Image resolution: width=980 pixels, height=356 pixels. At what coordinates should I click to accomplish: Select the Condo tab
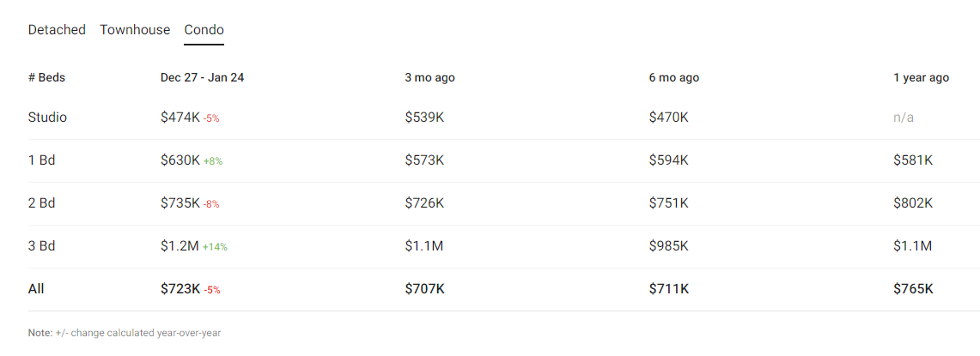pos(204,30)
